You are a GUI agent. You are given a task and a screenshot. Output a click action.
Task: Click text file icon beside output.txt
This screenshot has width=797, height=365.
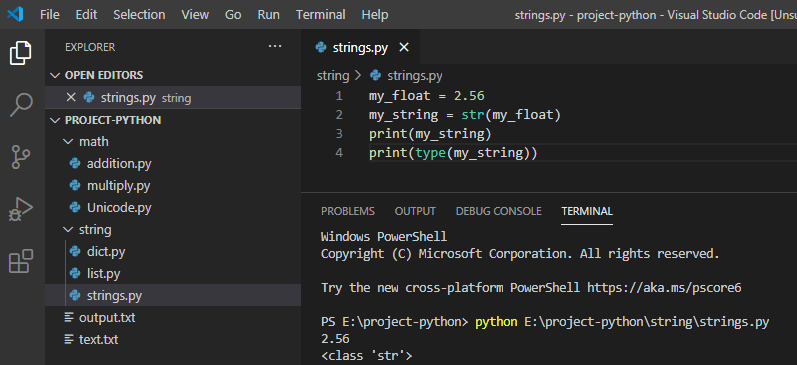(69, 317)
